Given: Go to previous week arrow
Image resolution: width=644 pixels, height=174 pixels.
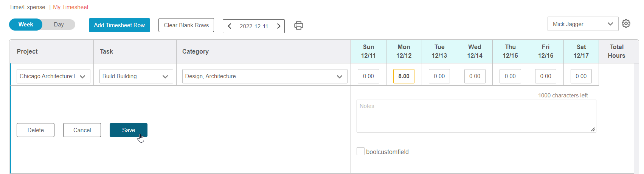Looking at the screenshot, I should (230, 26).
